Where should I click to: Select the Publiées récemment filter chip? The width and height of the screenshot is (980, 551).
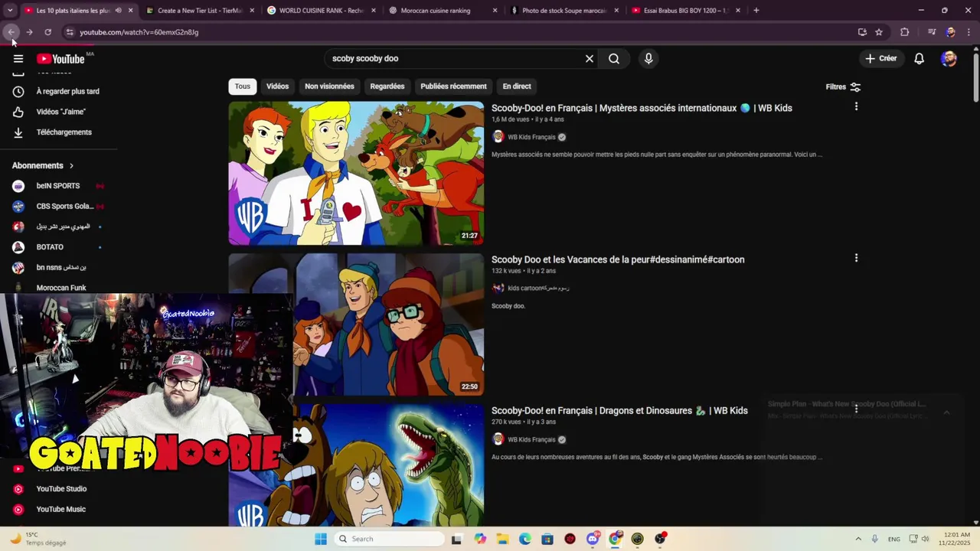(x=453, y=86)
